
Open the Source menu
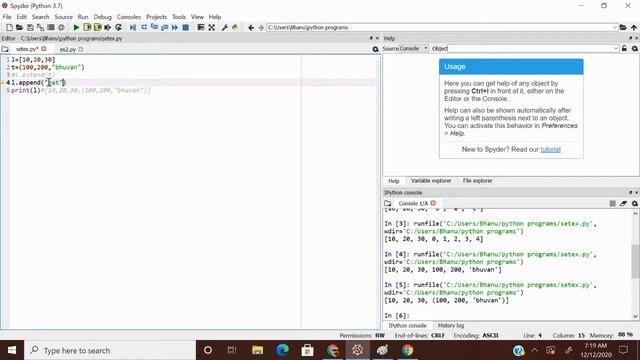click(64, 17)
